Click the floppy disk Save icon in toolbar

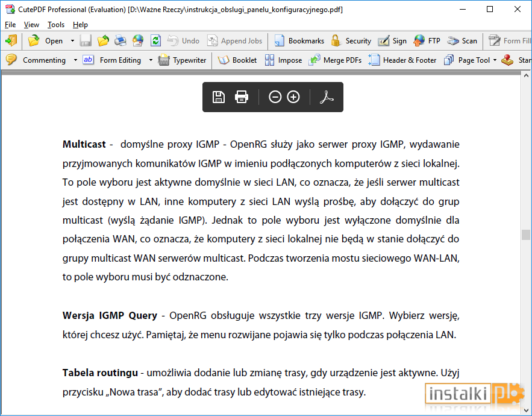[x=86, y=41]
